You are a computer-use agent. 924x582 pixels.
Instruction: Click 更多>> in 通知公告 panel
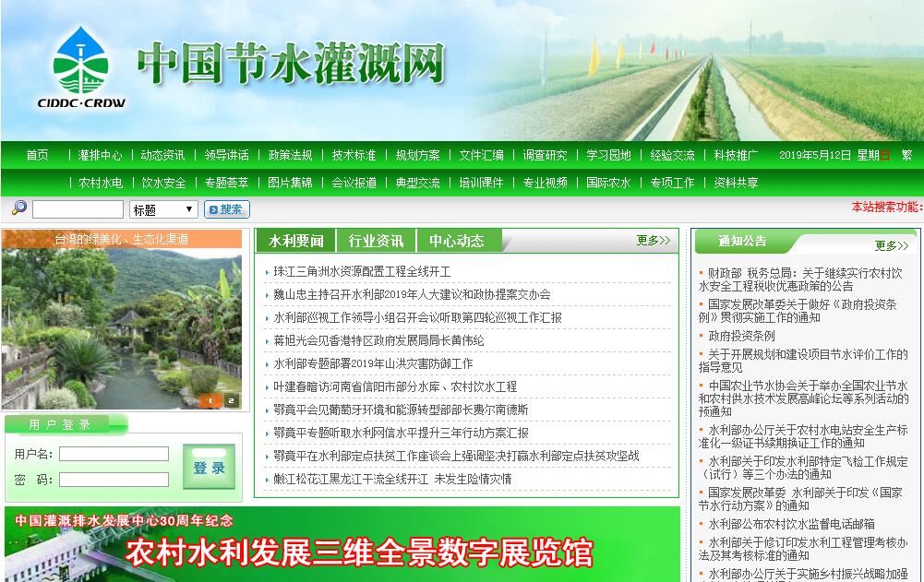click(x=891, y=245)
